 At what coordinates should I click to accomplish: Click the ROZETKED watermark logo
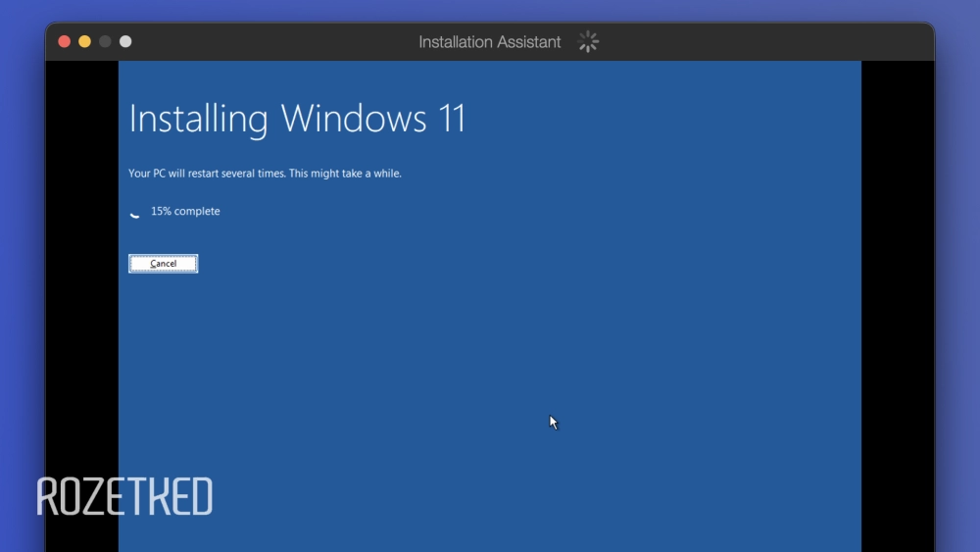[x=124, y=496]
